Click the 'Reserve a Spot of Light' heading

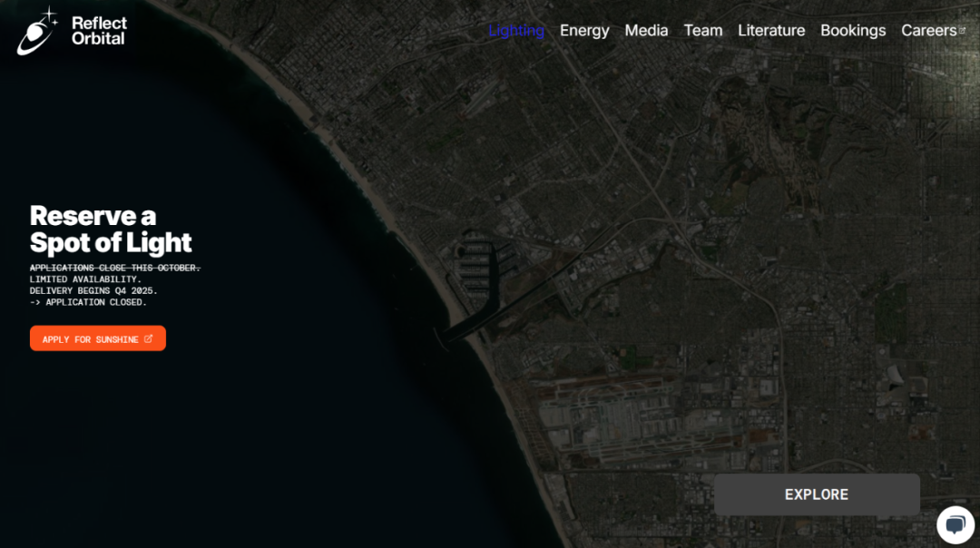tap(111, 229)
